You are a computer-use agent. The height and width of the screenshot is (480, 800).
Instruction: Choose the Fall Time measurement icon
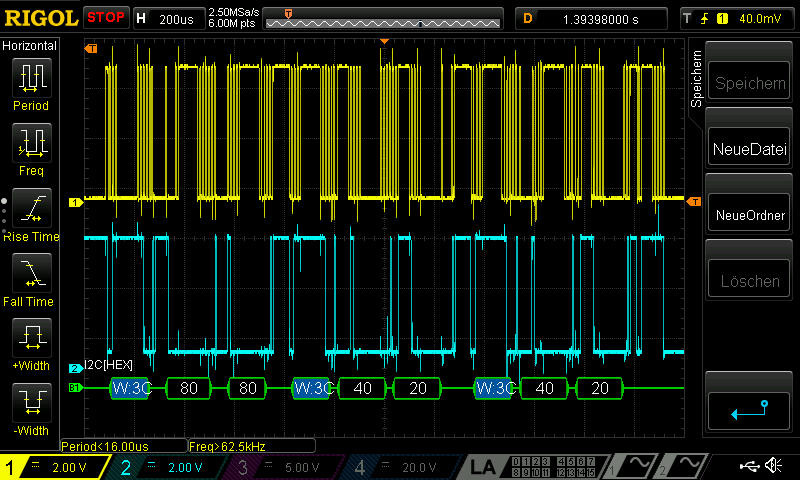click(x=30, y=273)
